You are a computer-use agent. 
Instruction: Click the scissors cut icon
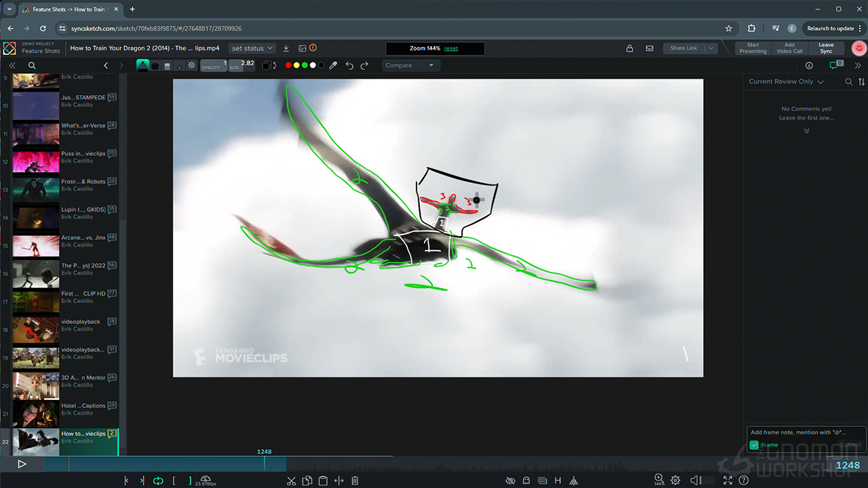tap(291, 481)
